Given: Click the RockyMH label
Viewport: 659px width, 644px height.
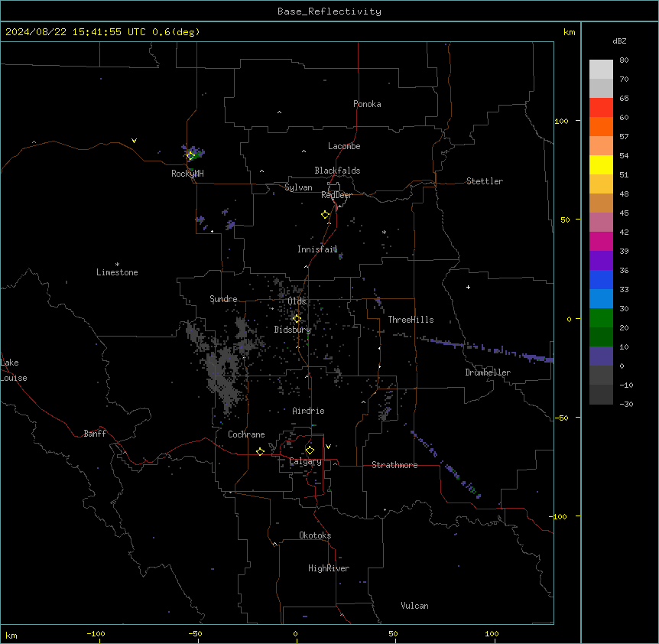Looking at the screenshot, I should (x=187, y=174).
